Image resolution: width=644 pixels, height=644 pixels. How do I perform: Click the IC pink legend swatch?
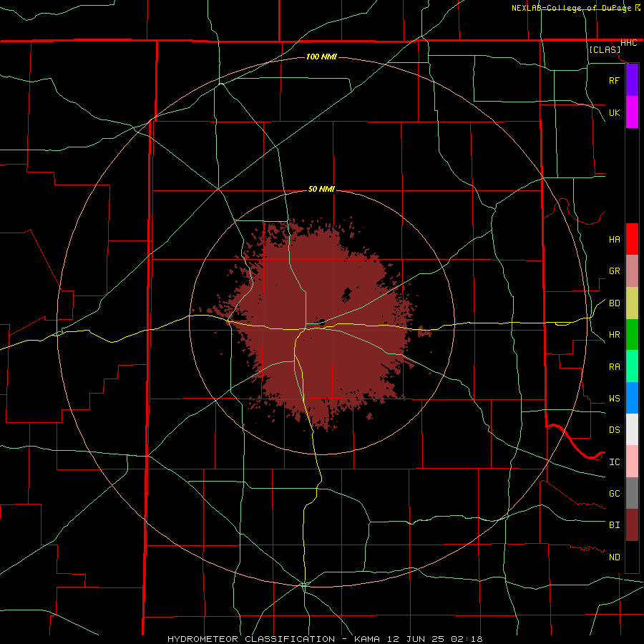click(632, 462)
